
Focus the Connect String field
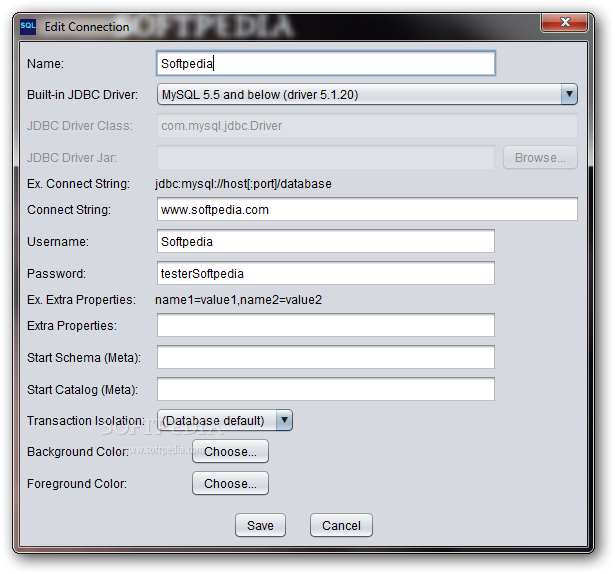(x=367, y=209)
